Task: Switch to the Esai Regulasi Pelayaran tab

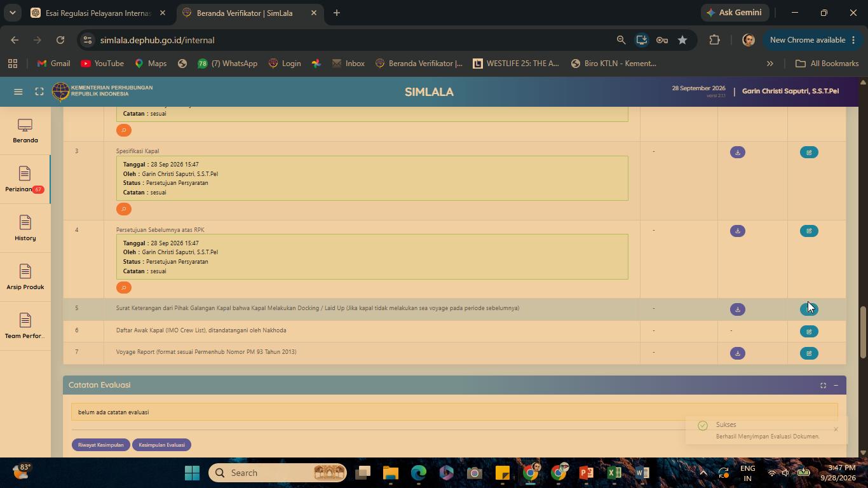Action: pyautogui.click(x=98, y=13)
